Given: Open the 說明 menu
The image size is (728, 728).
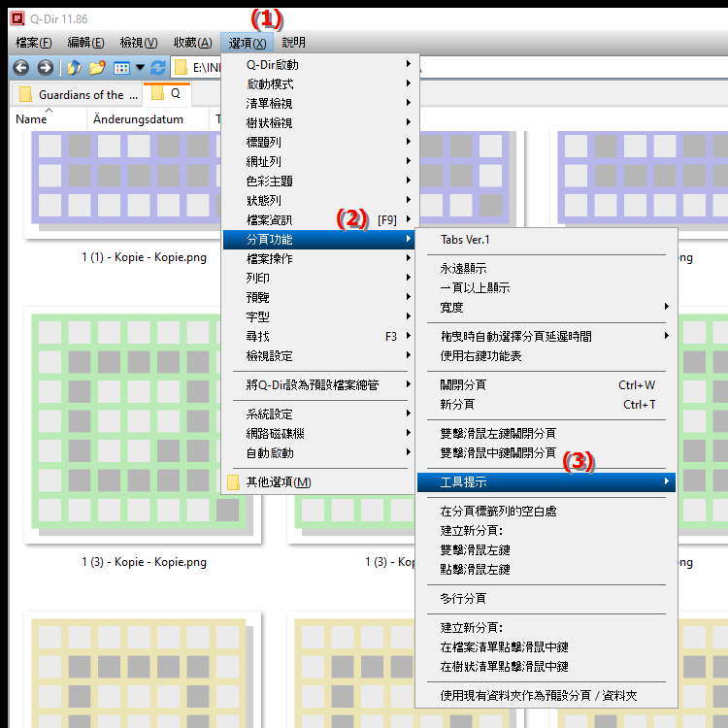Looking at the screenshot, I should coord(293,43).
